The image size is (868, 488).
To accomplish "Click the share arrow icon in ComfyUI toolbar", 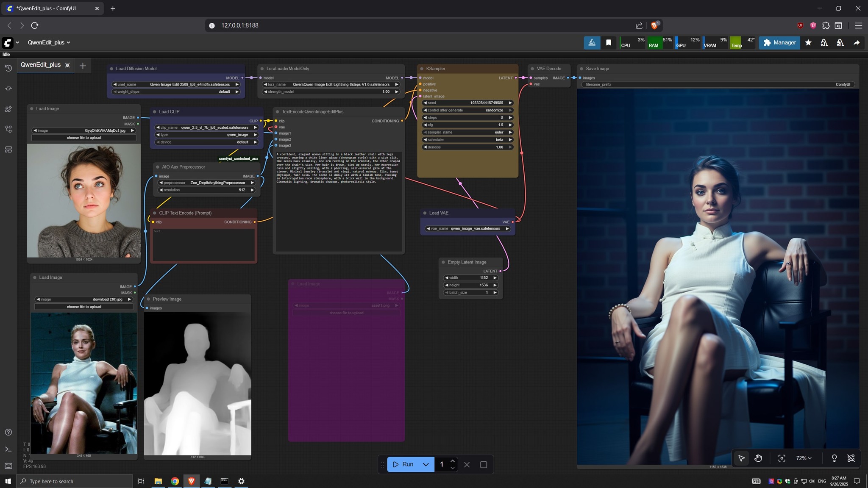I will click(x=857, y=42).
